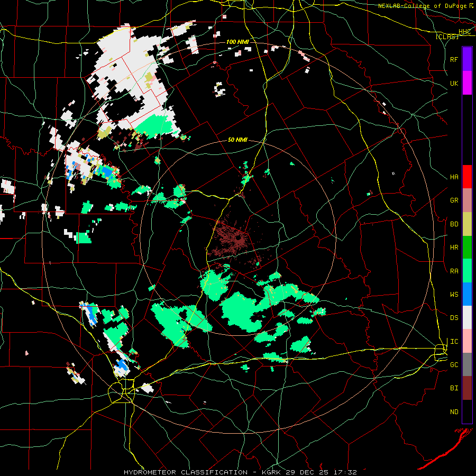Click the BI legend label
This screenshot has width=476, height=476.
pyautogui.click(x=454, y=388)
